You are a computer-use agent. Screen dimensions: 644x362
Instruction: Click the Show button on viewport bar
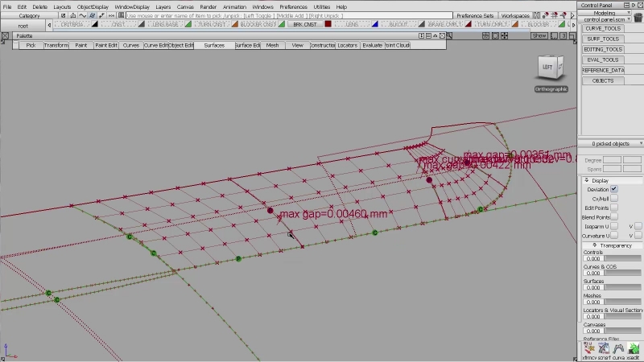[539, 35]
